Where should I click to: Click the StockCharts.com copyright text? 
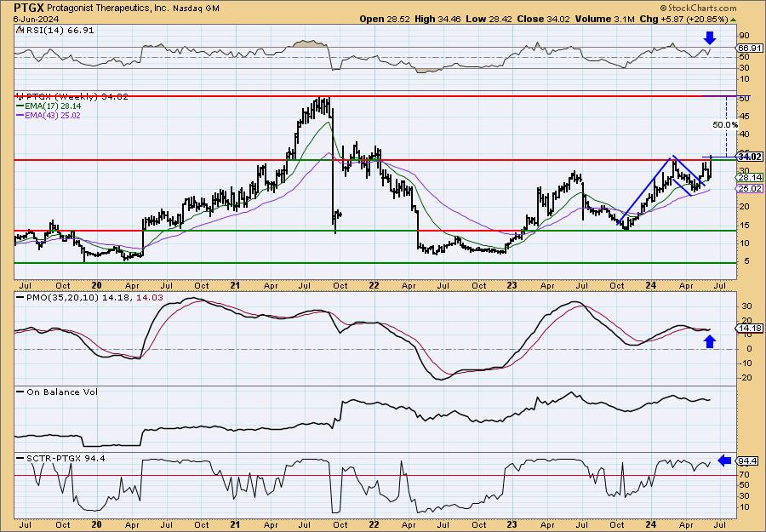click(698, 8)
